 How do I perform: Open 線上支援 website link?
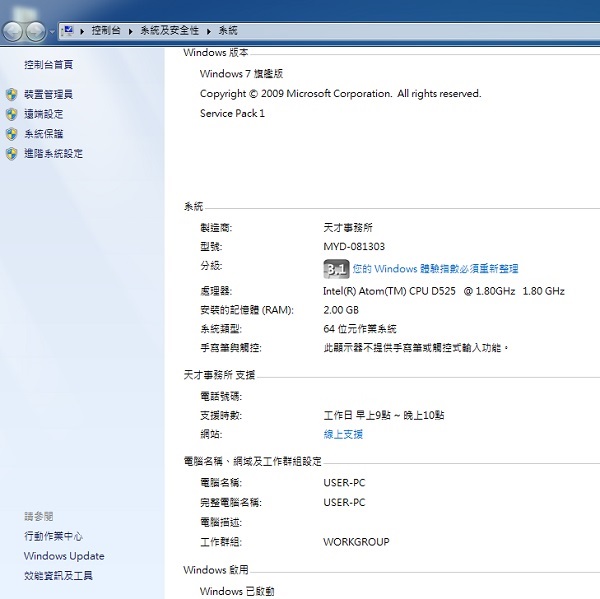coord(343,434)
